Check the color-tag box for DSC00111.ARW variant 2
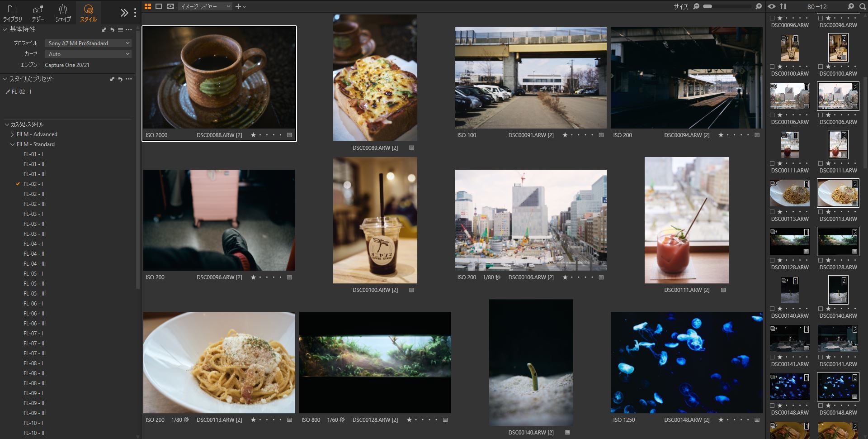The image size is (868, 439). (x=821, y=163)
